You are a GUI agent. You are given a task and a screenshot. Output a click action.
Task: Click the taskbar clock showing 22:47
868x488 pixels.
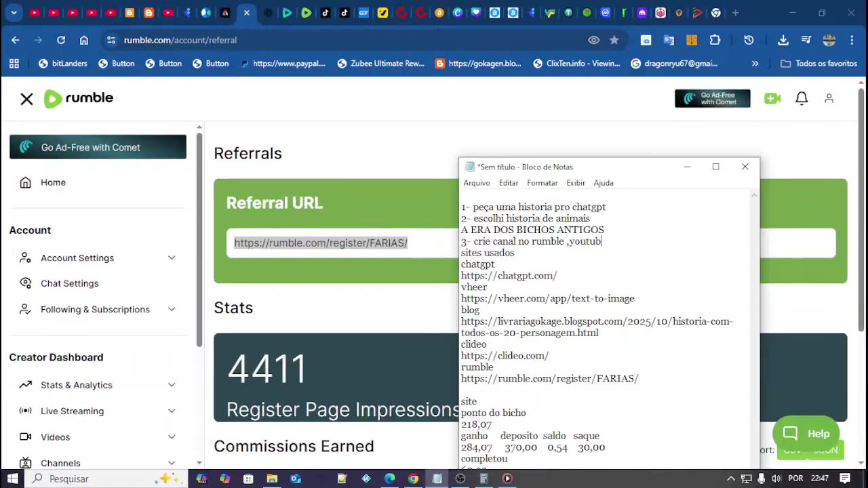(x=820, y=479)
